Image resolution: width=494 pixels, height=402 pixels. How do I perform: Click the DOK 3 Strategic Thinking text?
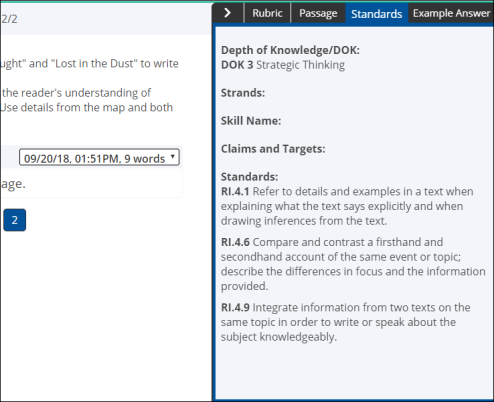tap(283, 65)
